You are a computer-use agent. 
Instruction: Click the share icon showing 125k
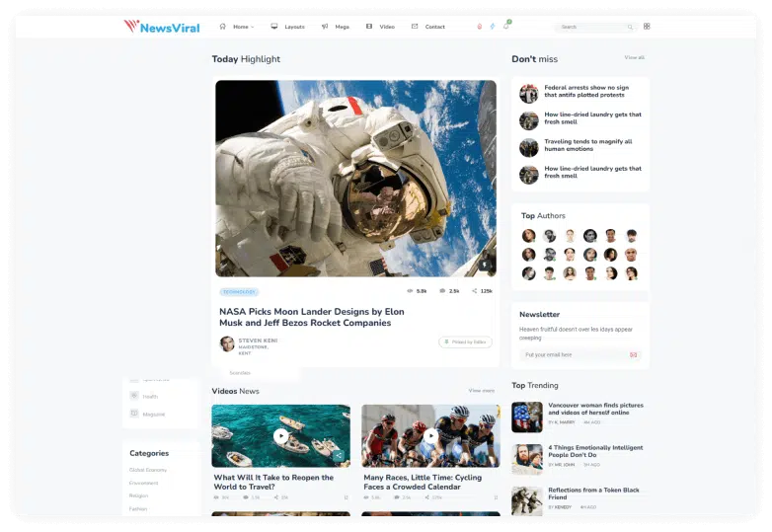475,291
